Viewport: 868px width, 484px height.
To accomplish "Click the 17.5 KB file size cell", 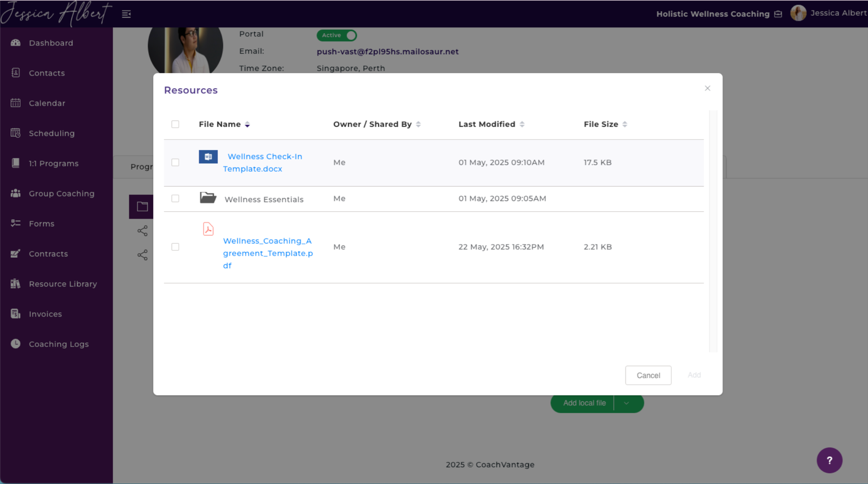I will 598,162.
